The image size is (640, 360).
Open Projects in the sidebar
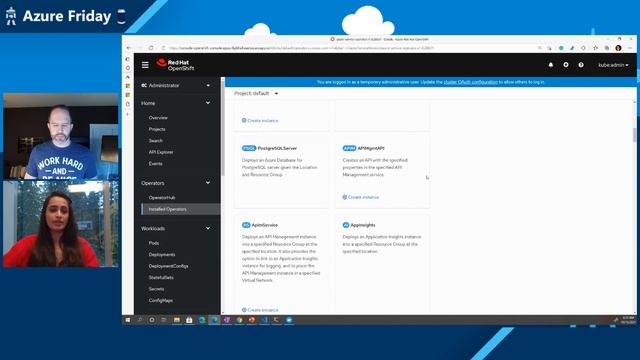point(157,129)
